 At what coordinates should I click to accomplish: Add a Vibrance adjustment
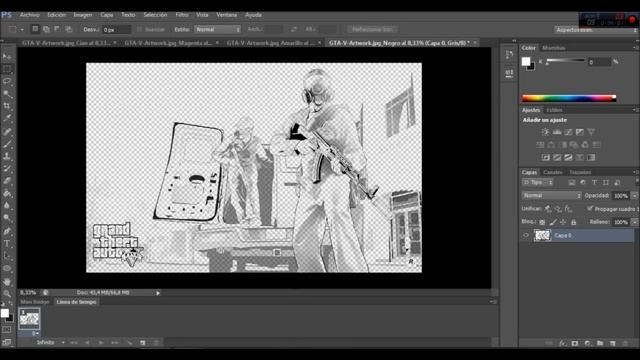pyautogui.click(x=591, y=132)
